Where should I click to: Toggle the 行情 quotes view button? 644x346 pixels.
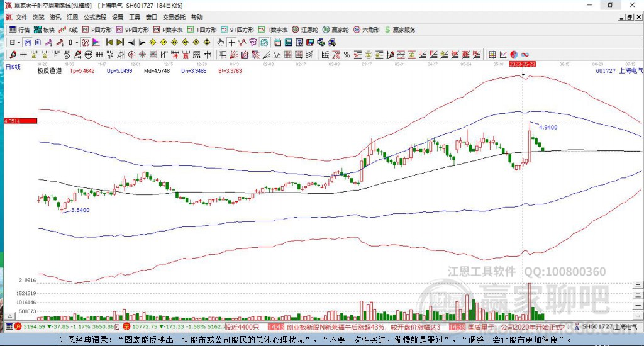pyautogui.click(x=19, y=30)
